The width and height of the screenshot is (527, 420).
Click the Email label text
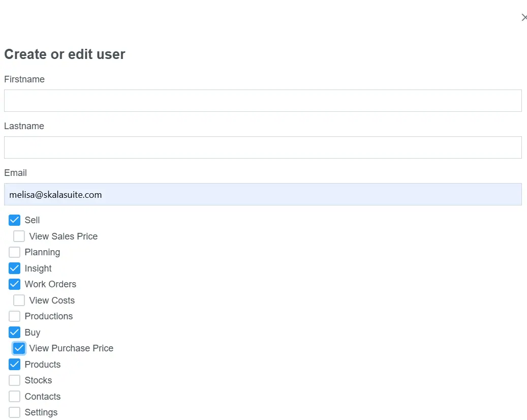click(15, 173)
